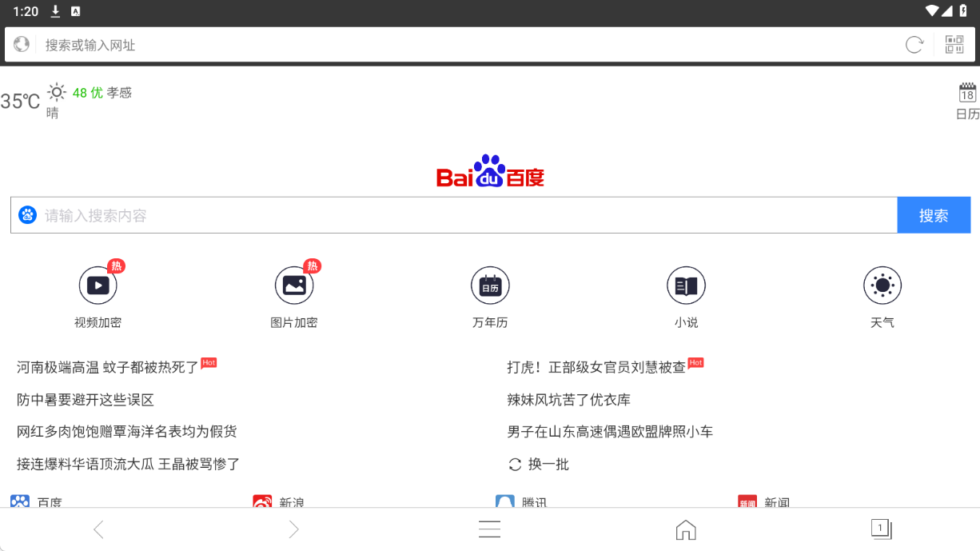Return to home with the home icon
Image resolution: width=980 pixels, height=551 pixels.
point(685,529)
